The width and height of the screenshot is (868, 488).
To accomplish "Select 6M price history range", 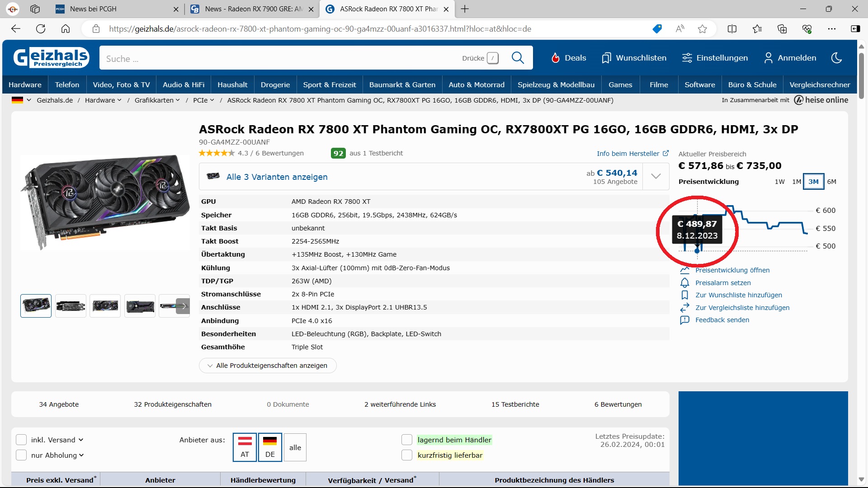I will click(x=831, y=182).
